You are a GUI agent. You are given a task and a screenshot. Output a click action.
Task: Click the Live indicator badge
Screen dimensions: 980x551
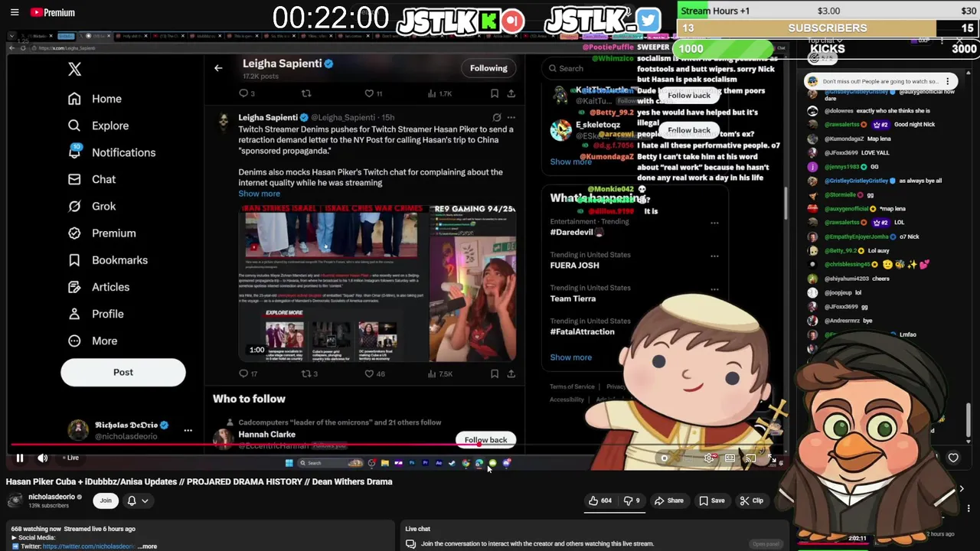pyautogui.click(x=70, y=458)
